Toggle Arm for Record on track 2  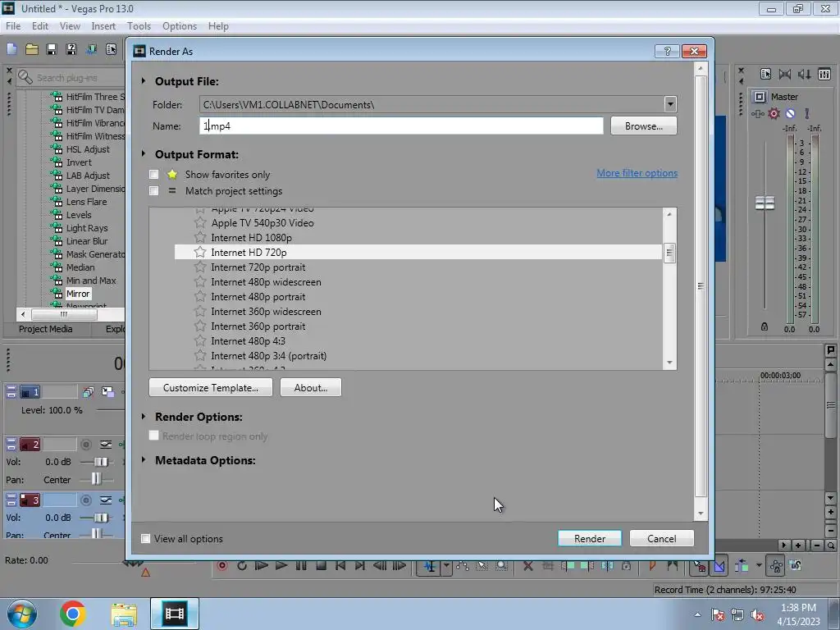click(x=85, y=444)
